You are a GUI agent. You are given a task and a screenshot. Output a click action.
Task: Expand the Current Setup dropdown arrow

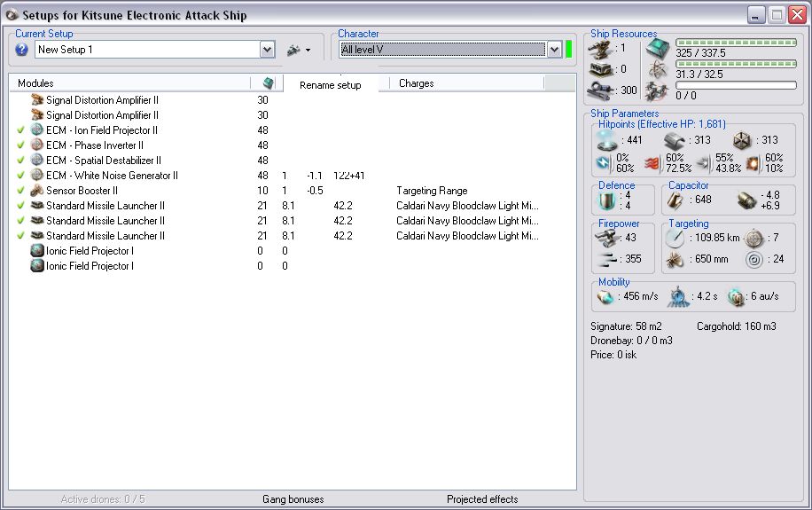click(267, 50)
